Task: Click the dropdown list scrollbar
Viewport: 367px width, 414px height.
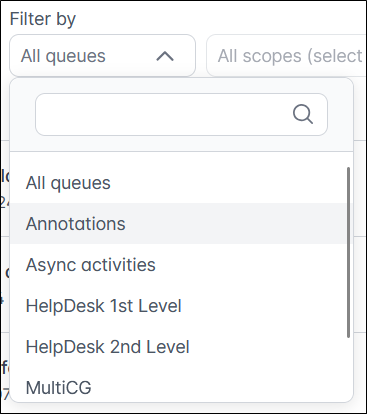Action: click(x=348, y=252)
